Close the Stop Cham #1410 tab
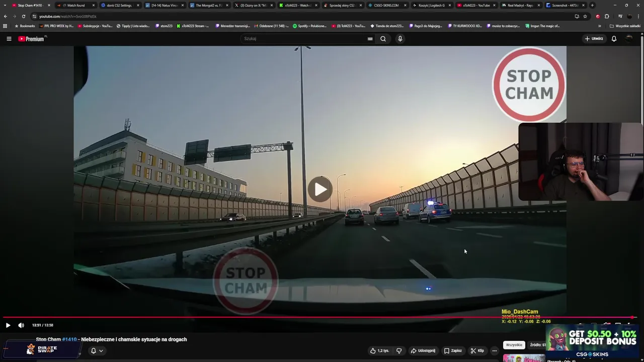644x362 pixels. pos(49,5)
